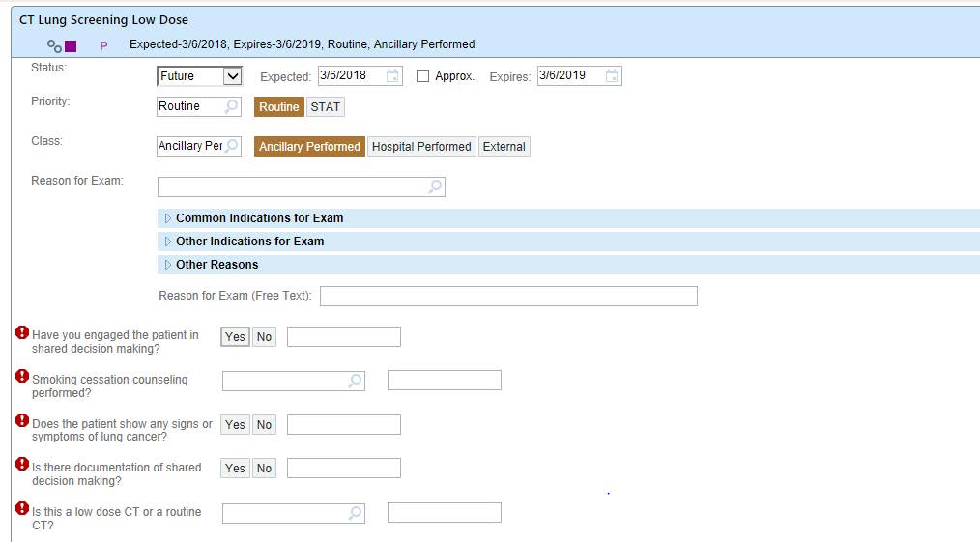Image resolution: width=980 pixels, height=542 pixels.
Task: Set priority to STAT
Action: point(325,107)
